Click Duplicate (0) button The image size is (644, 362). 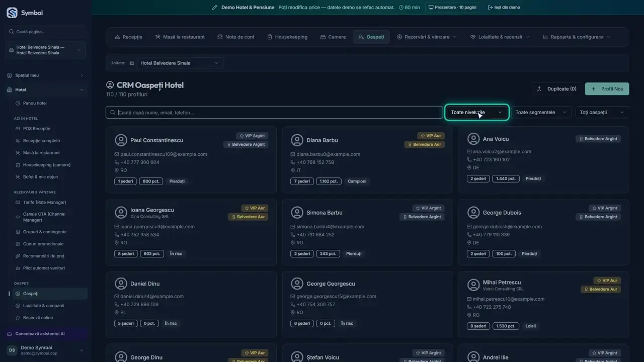pyautogui.click(x=556, y=89)
